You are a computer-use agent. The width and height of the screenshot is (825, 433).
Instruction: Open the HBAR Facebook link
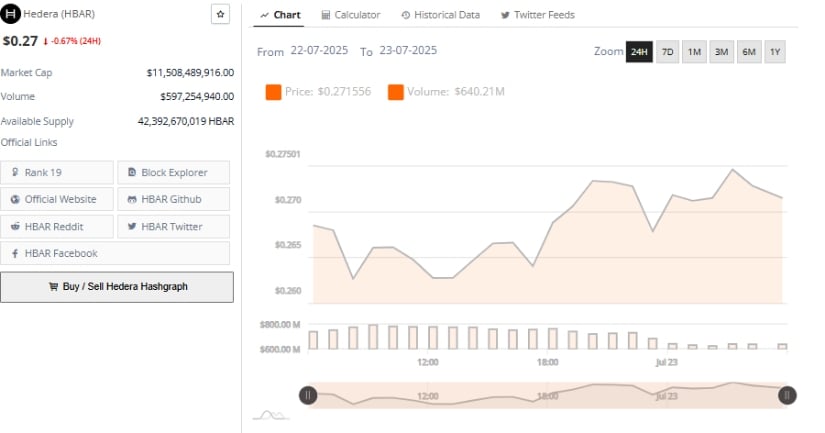point(115,253)
